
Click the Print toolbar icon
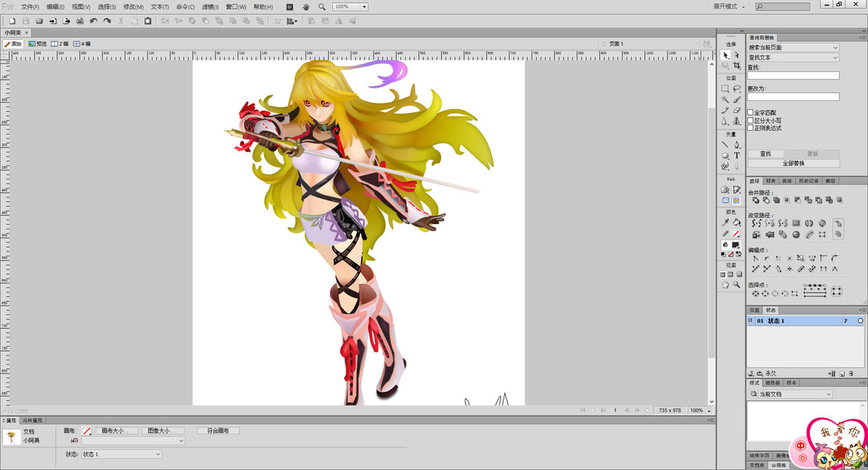point(80,21)
